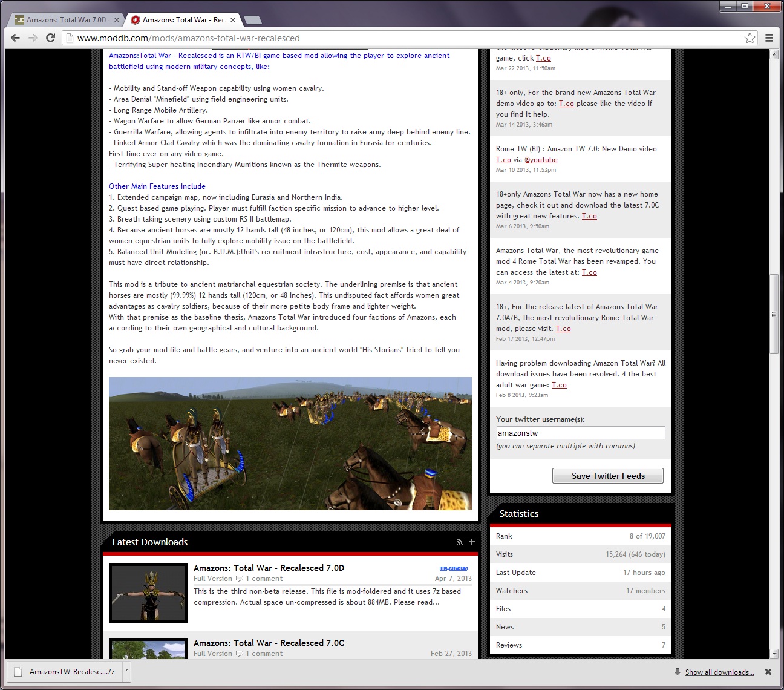Click the Statistics panel header
The image size is (784, 690).
click(519, 514)
